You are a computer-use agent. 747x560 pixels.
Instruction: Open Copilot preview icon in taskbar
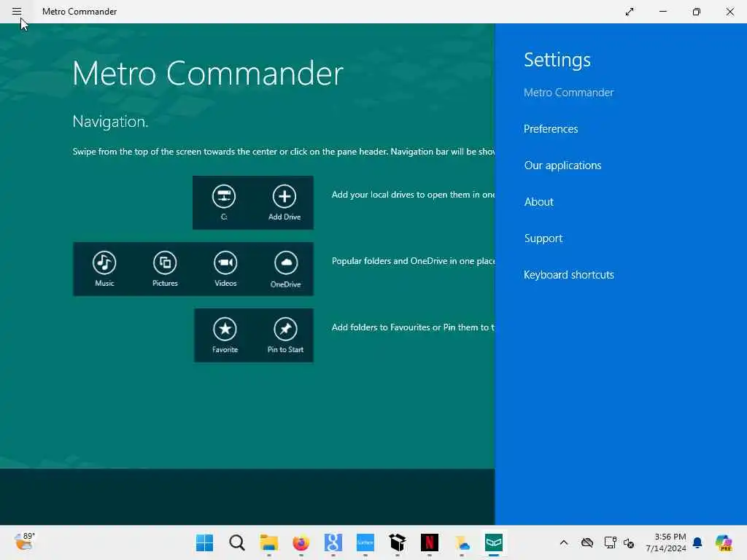tap(724, 542)
